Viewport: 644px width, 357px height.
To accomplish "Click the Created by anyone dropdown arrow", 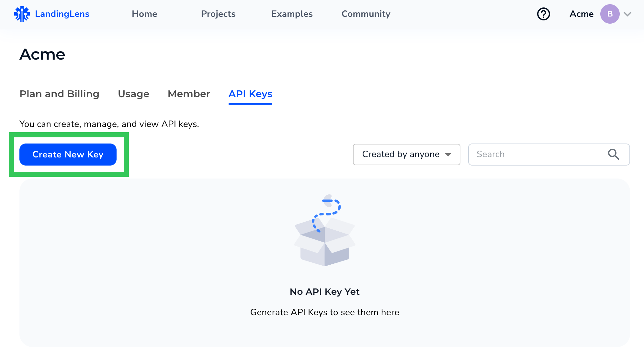I will (448, 155).
